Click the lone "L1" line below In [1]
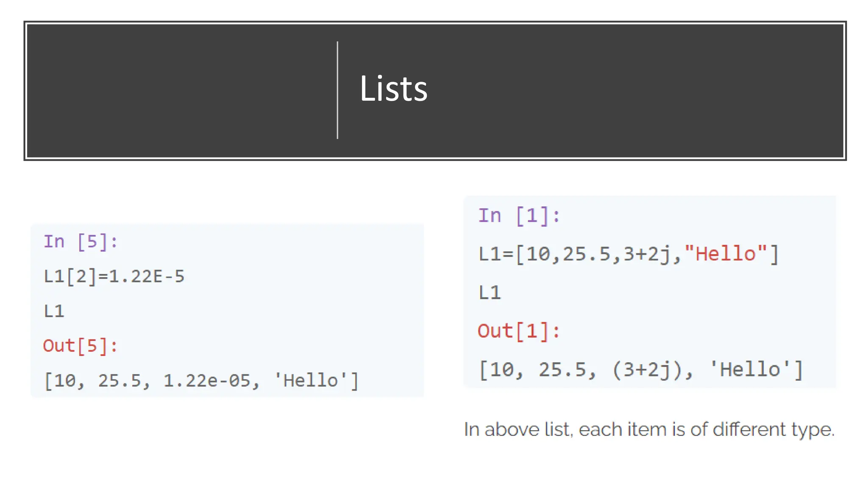Viewport: 868px width, 488px height. pos(490,293)
